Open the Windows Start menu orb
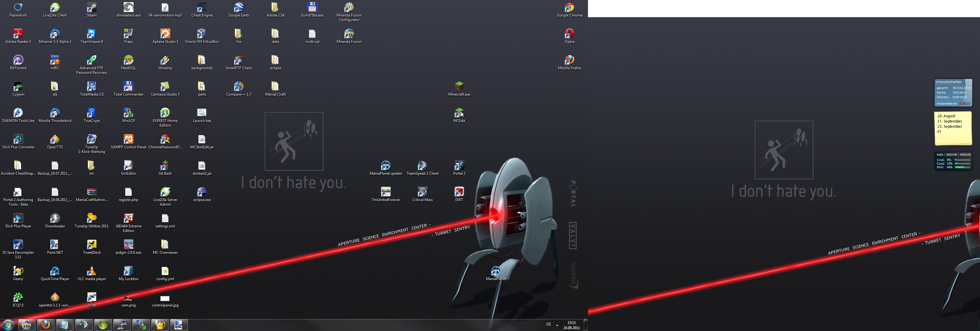Screen dimensions: 980x331 click(8, 325)
